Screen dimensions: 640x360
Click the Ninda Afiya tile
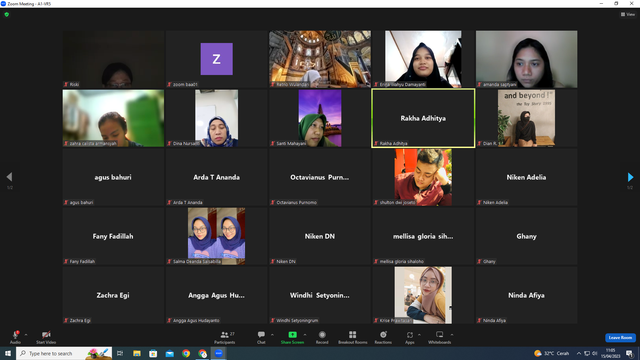(x=527, y=295)
